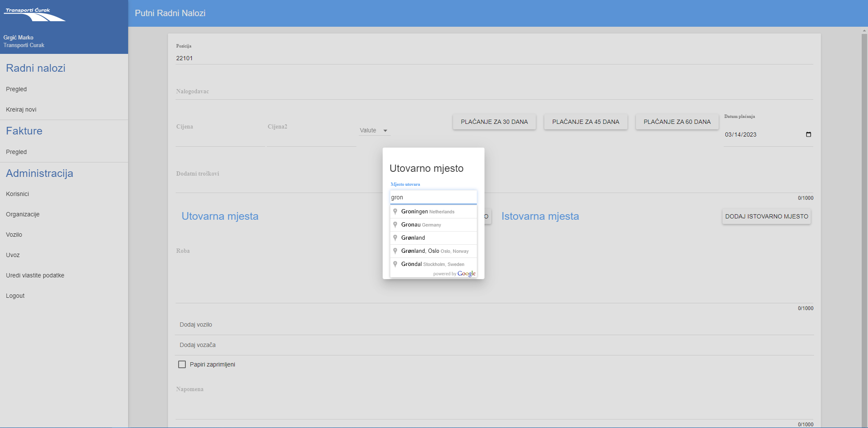Image resolution: width=868 pixels, height=428 pixels.
Task: Click inside the Mjesto utovara search field
Action: (433, 197)
